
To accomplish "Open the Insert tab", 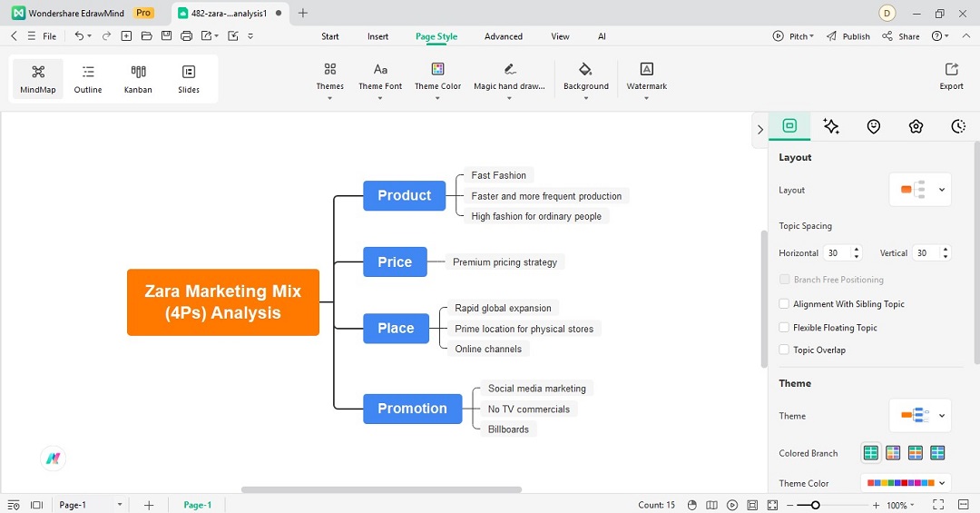I will tap(377, 36).
